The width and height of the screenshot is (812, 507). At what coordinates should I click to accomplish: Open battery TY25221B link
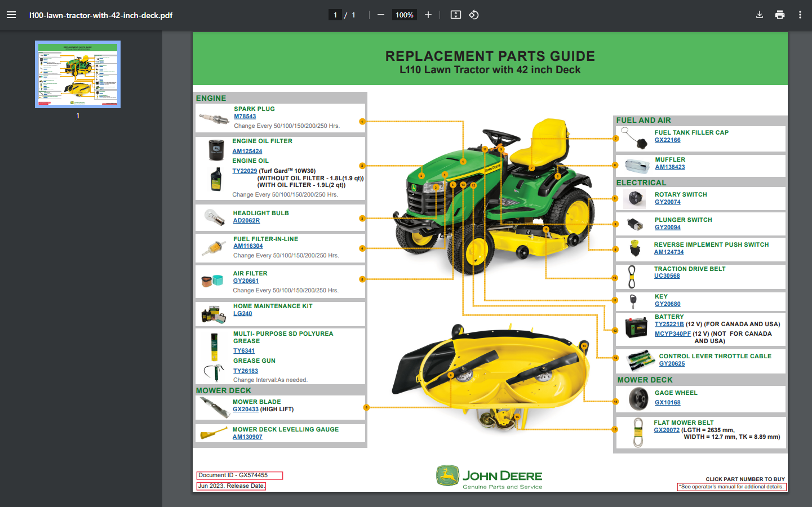pyautogui.click(x=669, y=324)
